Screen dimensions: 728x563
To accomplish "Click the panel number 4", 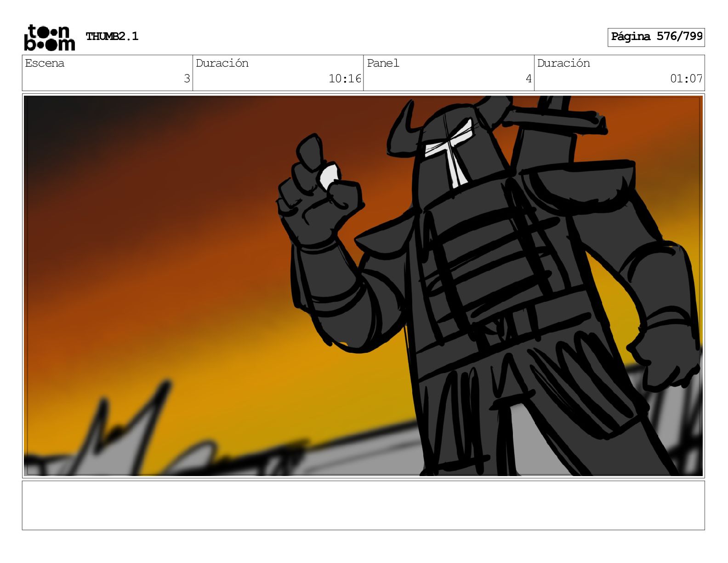I will click(529, 79).
